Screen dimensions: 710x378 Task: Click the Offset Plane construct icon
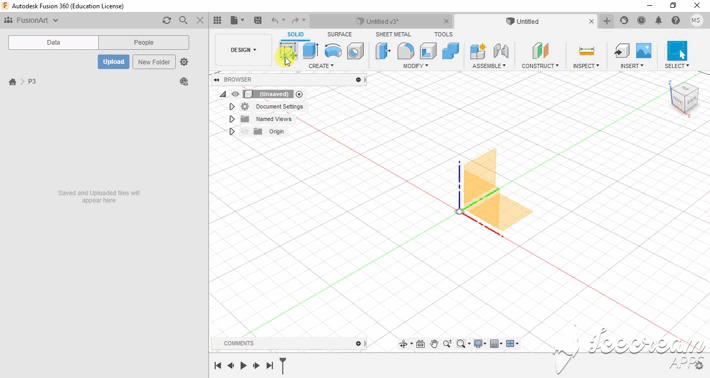click(x=540, y=51)
